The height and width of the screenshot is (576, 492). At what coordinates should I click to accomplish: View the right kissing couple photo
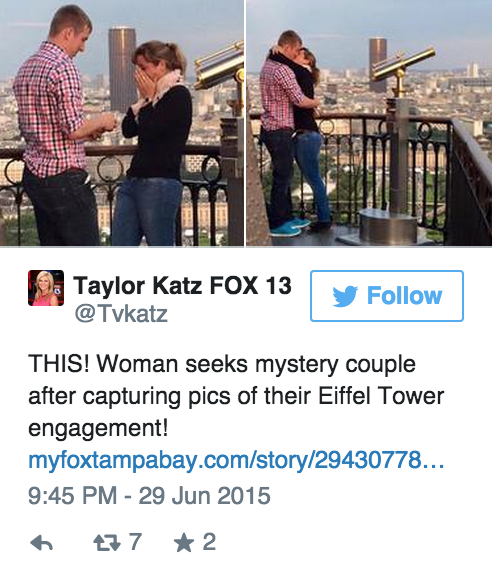[369, 123]
